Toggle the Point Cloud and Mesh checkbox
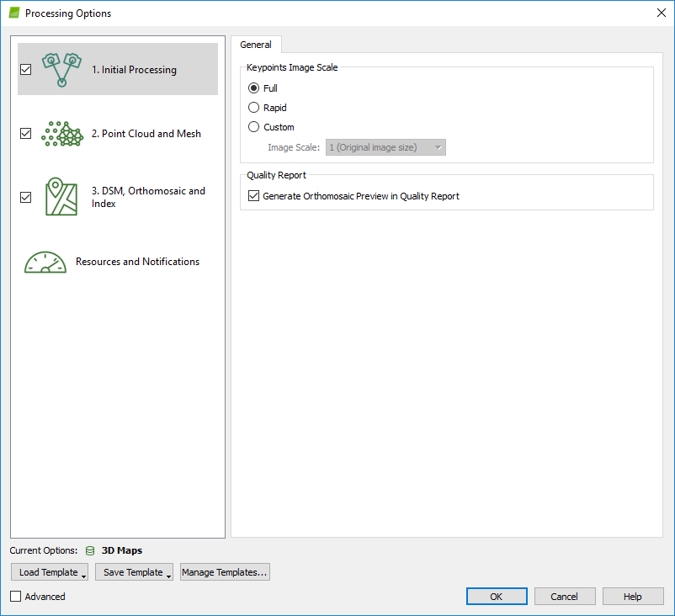The image size is (675, 616). (25, 134)
